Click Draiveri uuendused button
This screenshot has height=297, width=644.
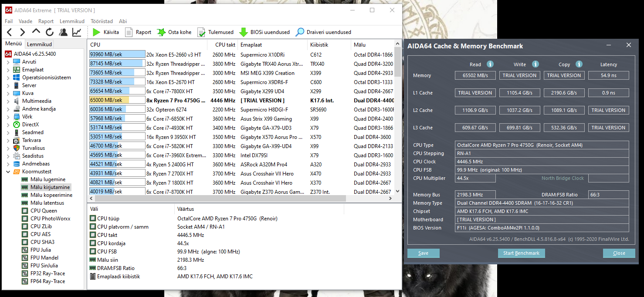(323, 32)
